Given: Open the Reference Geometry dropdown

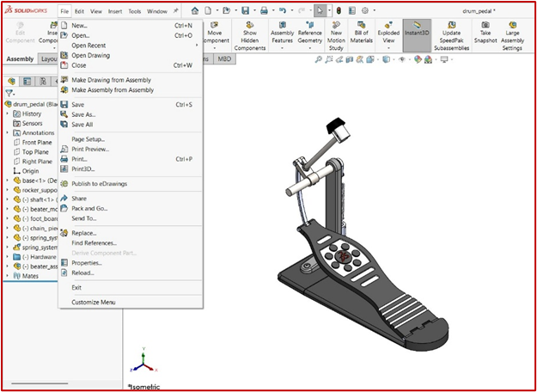Looking at the screenshot, I should pyautogui.click(x=309, y=35).
